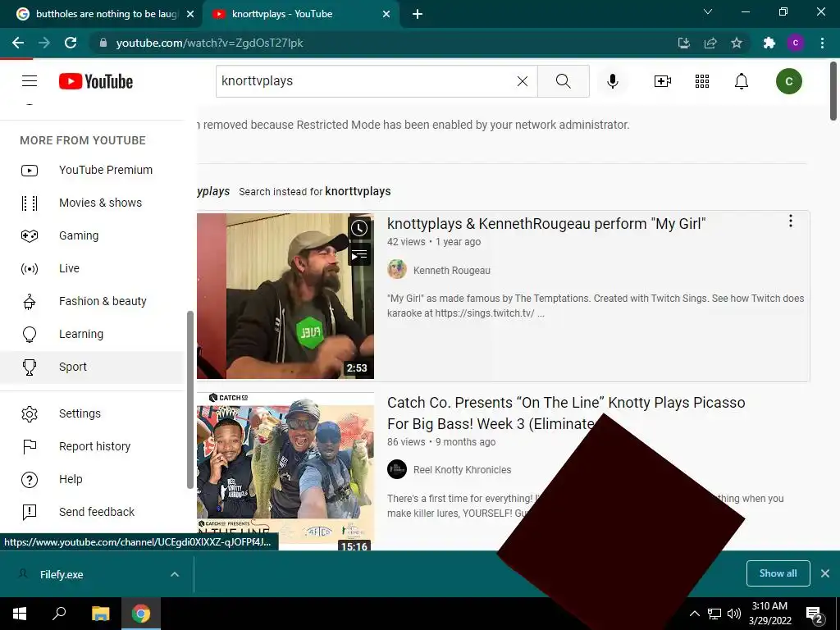Click Search instead for knorttvplays
Screen dimensions: 840x630
(x=358, y=191)
